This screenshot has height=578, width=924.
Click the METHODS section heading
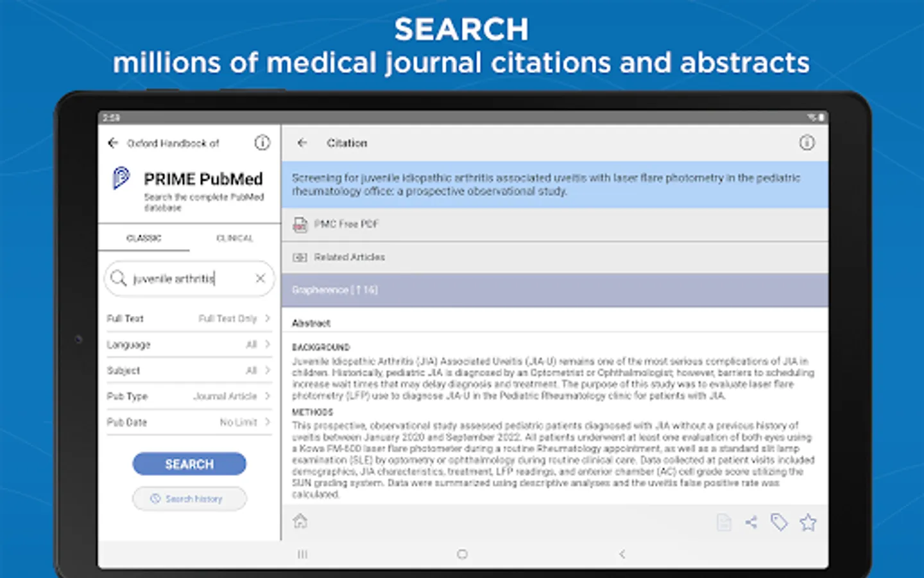pyautogui.click(x=312, y=412)
